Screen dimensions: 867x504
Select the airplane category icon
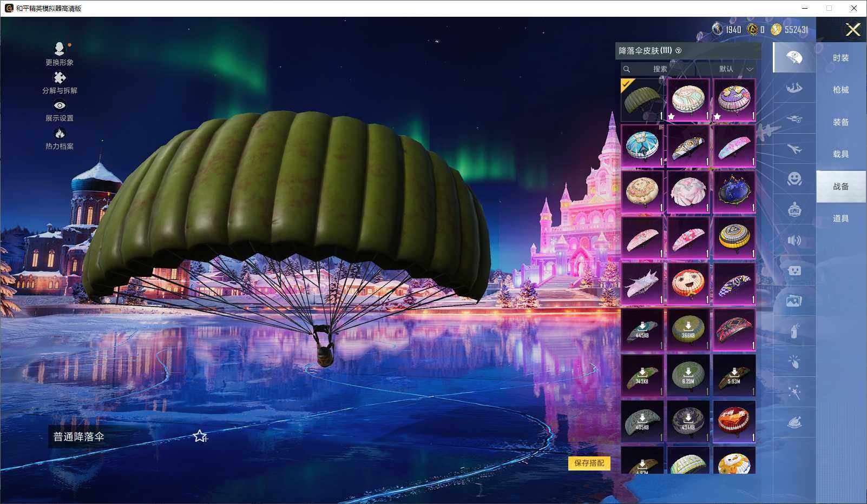pos(794,149)
